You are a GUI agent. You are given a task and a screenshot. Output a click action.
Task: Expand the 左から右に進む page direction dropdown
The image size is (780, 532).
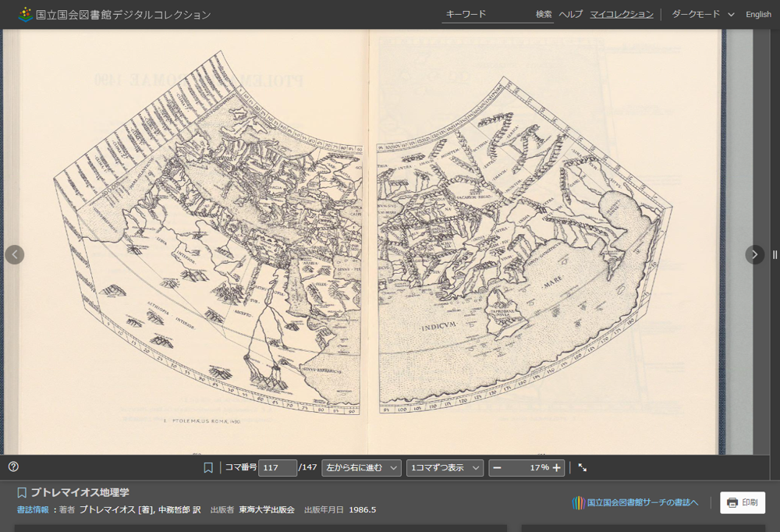(x=361, y=468)
